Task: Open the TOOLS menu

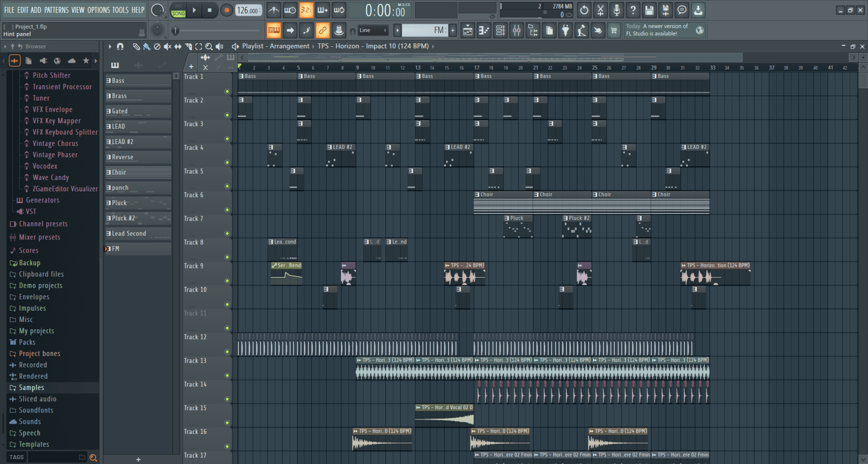Action: click(120, 10)
